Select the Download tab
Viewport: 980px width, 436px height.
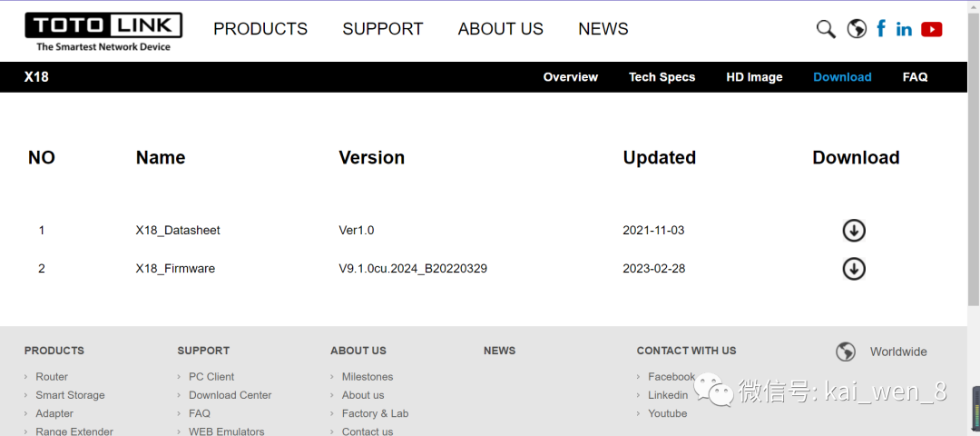pyautogui.click(x=842, y=77)
